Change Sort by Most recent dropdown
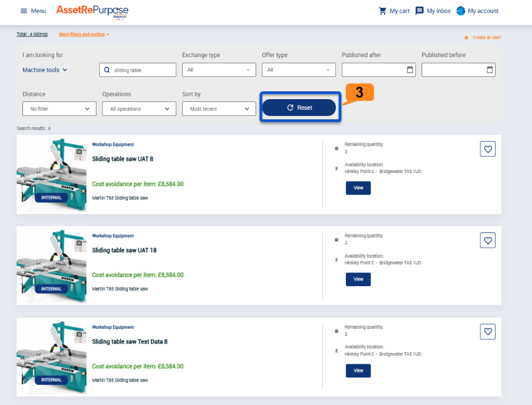The width and height of the screenshot is (532, 405). point(219,109)
